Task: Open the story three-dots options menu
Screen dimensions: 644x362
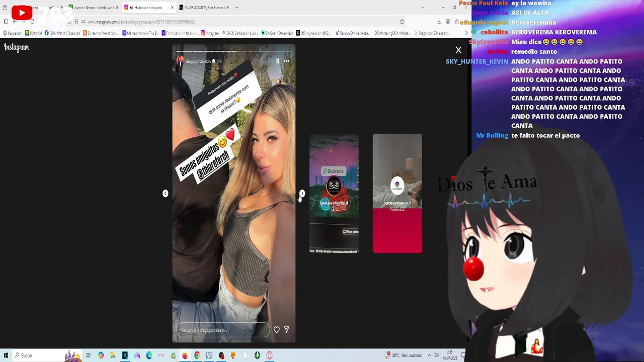Action: pyautogui.click(x=286, y=61)
